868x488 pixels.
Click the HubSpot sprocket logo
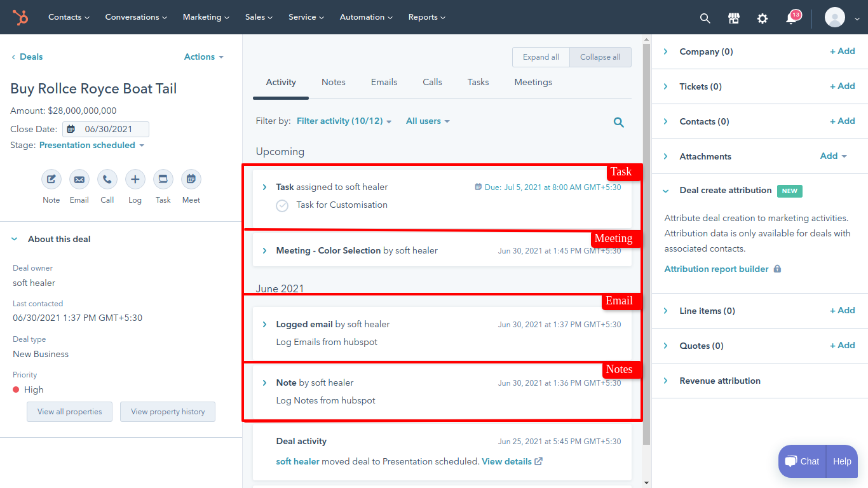click(x=20, y=17)
